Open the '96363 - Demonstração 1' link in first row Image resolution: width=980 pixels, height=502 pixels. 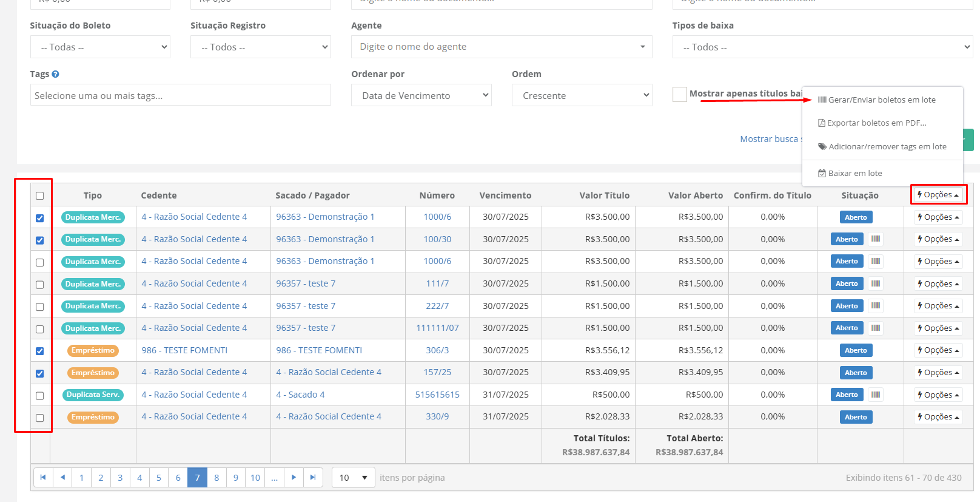coord(325,217)
